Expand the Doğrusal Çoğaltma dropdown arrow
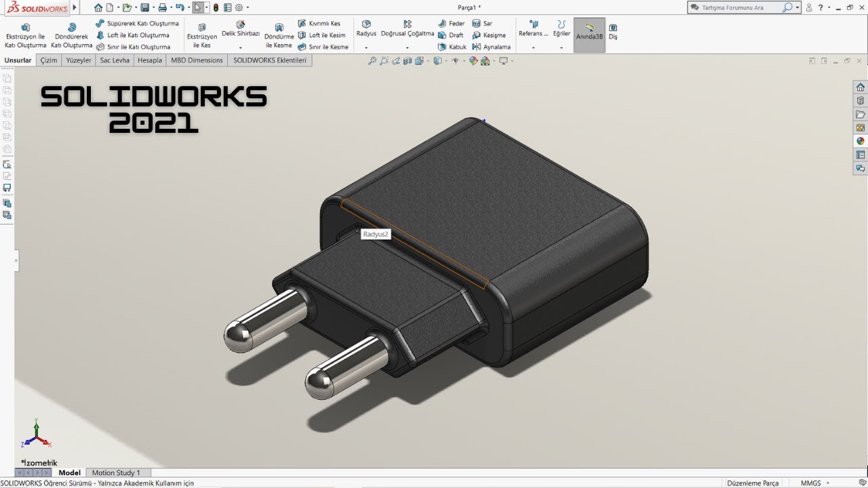Screen dimensions: 868x488 [x=407, y=48]
